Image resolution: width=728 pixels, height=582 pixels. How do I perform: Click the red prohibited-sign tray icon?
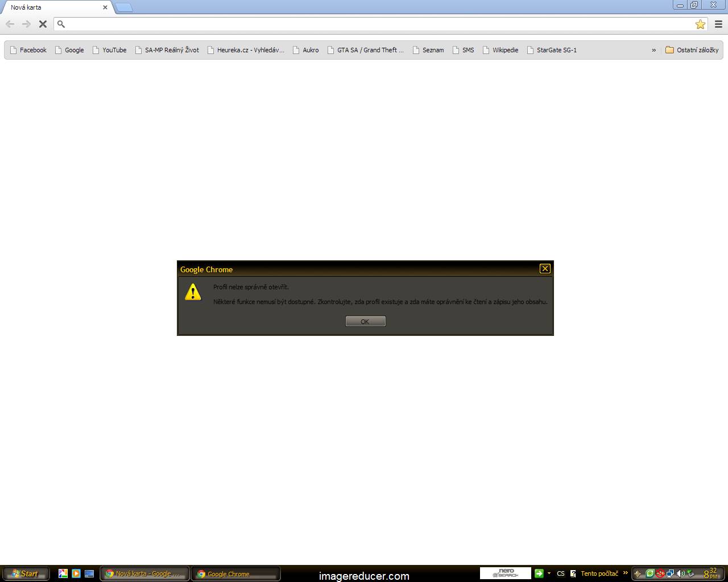[x=660, y=573]
